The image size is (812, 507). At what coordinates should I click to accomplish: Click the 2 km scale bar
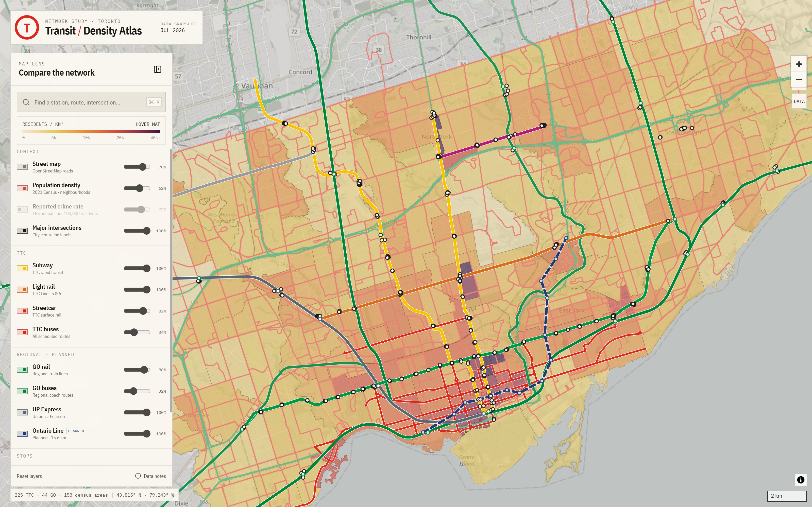tap(787, 496)
